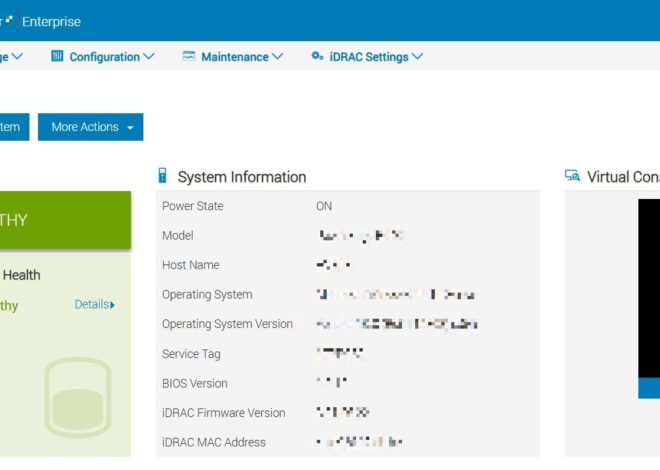
Task: Click the Enterprise title text
Action: pos(51,21)
